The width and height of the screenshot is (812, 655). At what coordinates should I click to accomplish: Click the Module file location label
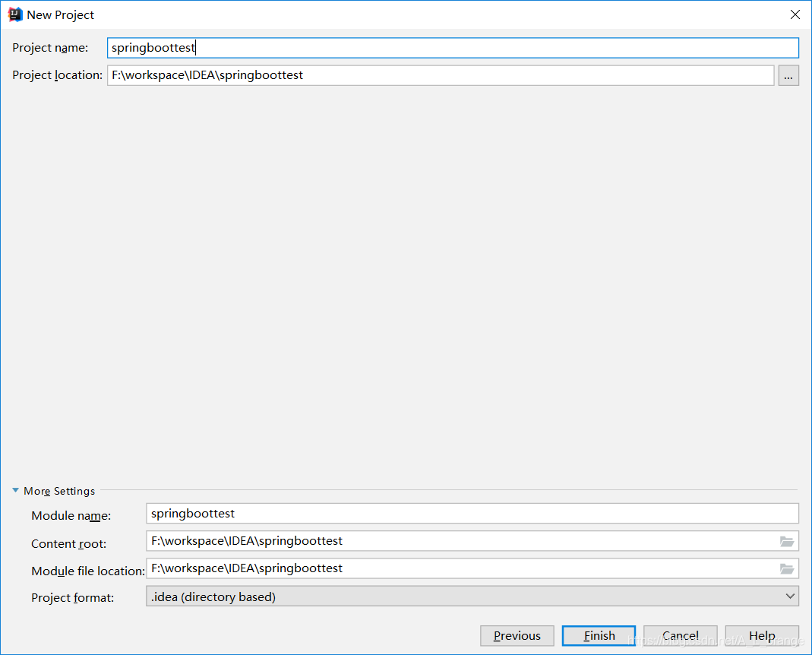click(88, 571)
